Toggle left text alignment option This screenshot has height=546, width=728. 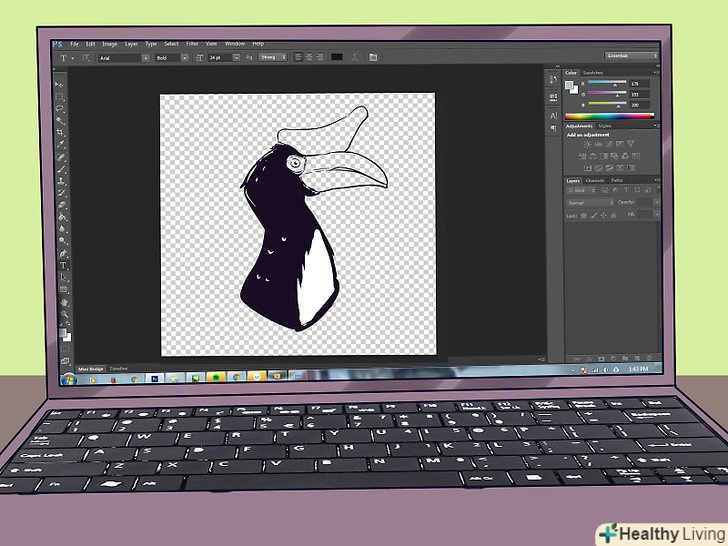click(298, 58)
